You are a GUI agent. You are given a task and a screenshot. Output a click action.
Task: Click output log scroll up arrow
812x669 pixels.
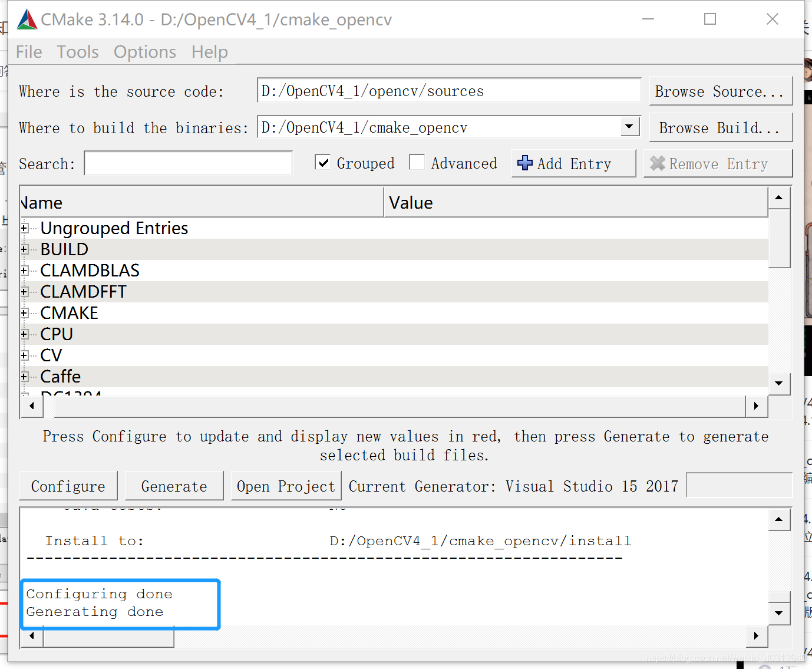tap(779, 519)
